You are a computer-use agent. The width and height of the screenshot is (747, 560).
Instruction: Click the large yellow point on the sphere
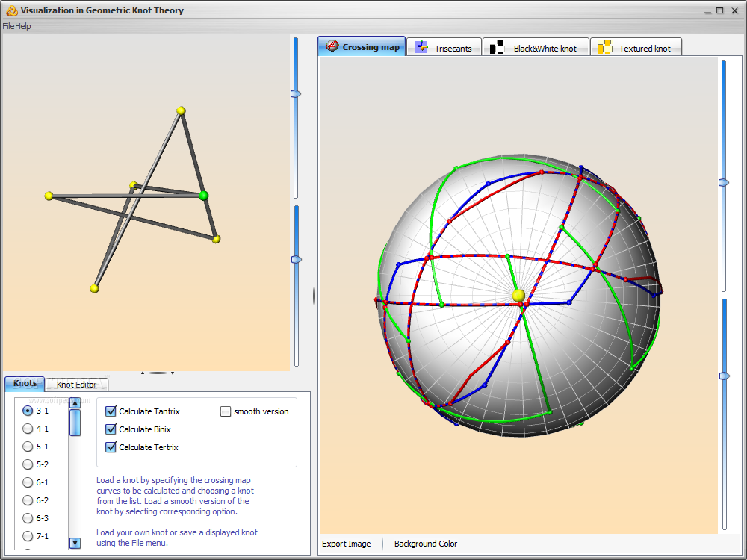click(x=518, y=296)
